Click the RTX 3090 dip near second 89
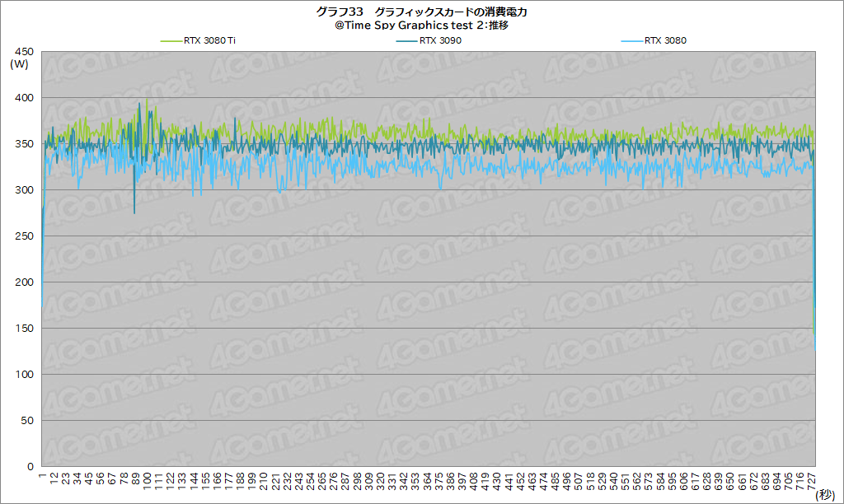The height and width of the screenshot is (504, 844). (x=134, y=212)
